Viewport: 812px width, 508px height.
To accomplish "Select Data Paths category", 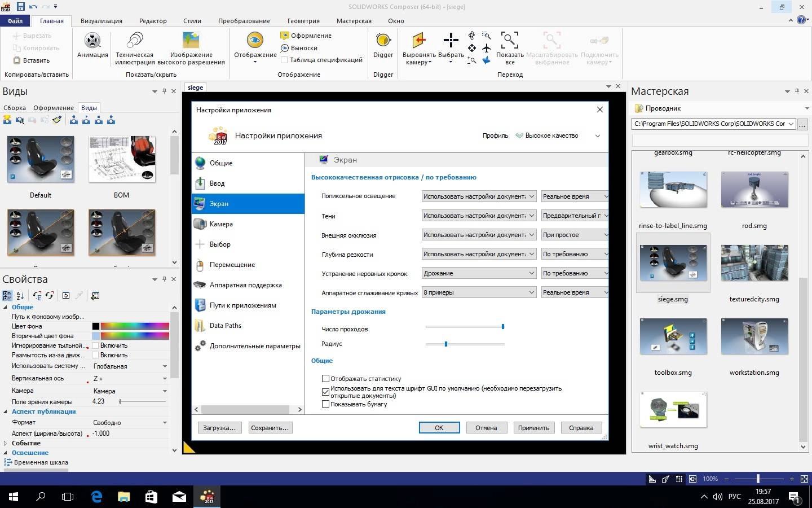I will tap(248, 326).
